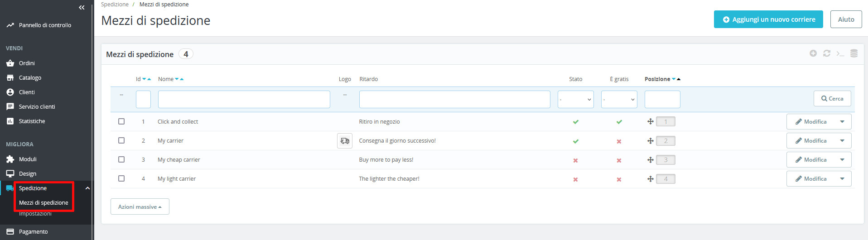The height and width of the screenshot is (240, 868).
Task: Click the Moduli puzzle icon
Action: tap(10, 159)
